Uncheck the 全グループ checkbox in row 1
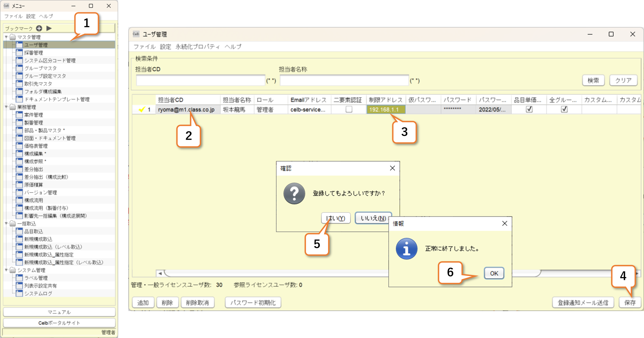Viewport: 644px width, 338px height. click(x=564, y=109)
